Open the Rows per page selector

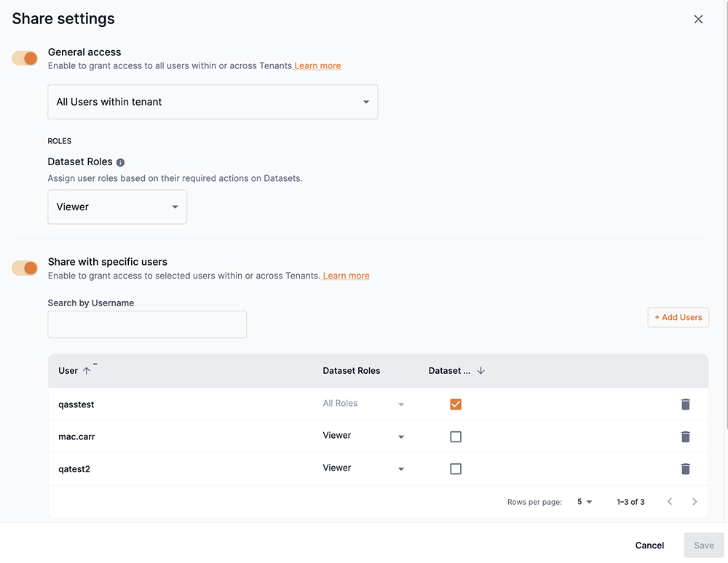[x=585, y=501]
